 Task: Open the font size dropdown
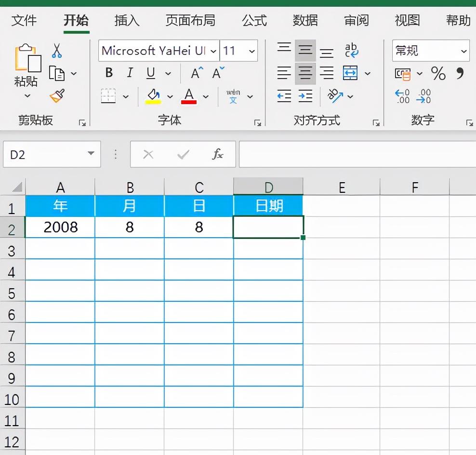pos(251,51)
